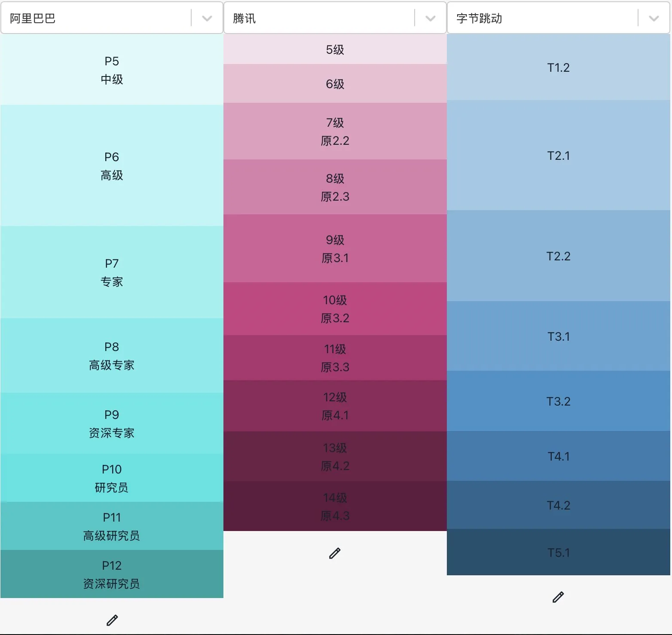Screen dimensions: 672x635
Task: Choose the ByteDance T1.2 level block
Action: [559, 67]
